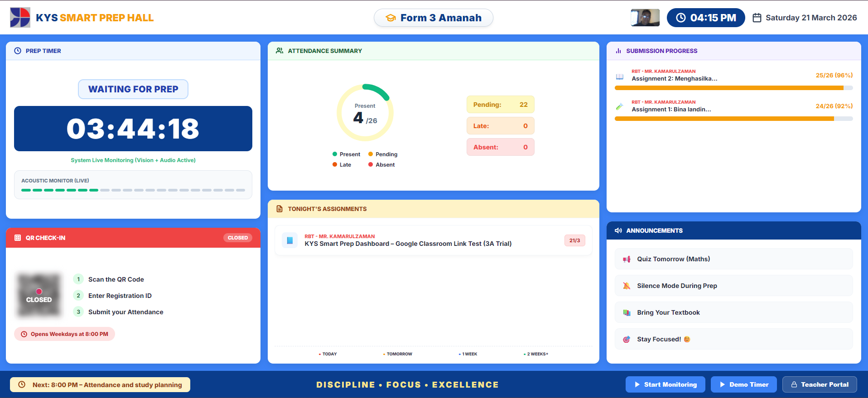Screen dimensions: 868x398
Task: Click the Tonight's Assignments document icon
Action: tap(280, 209)
